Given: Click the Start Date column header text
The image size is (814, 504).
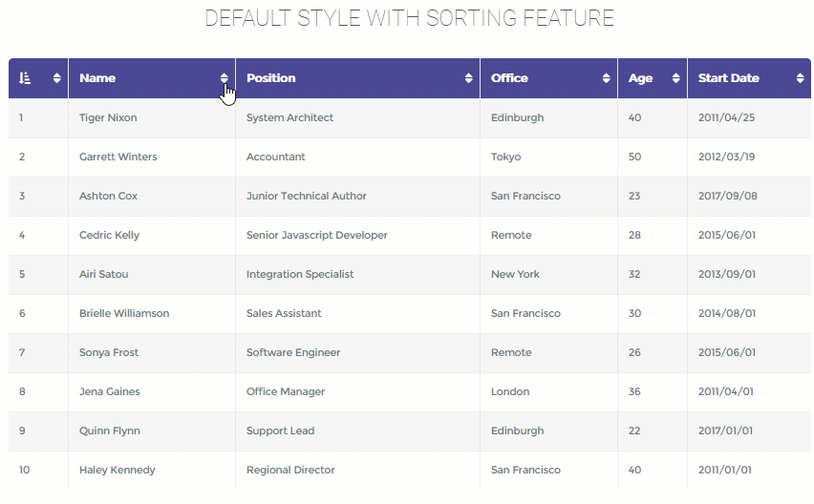Looking at the screenshot, I should 728,78.
